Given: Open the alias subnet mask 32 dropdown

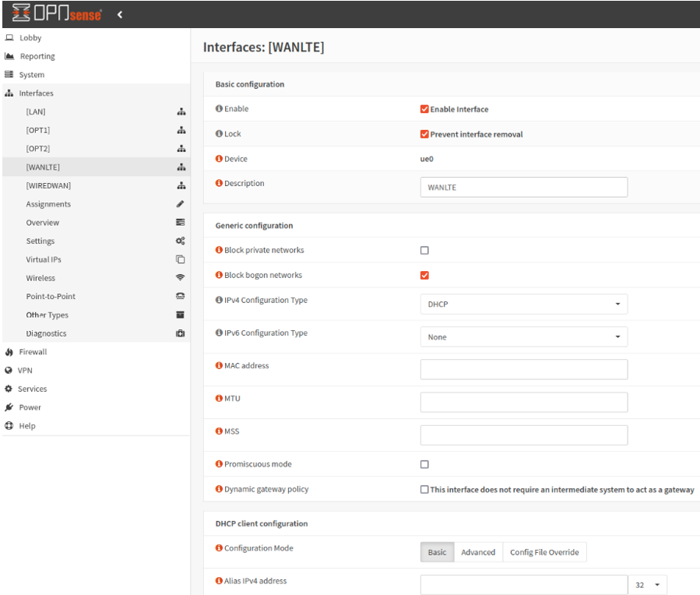Looking at the screenshot, I should pos(648,585).
